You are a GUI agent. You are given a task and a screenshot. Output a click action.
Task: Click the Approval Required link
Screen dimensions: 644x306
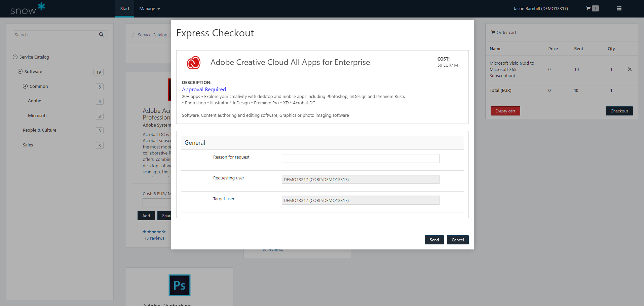204,89
